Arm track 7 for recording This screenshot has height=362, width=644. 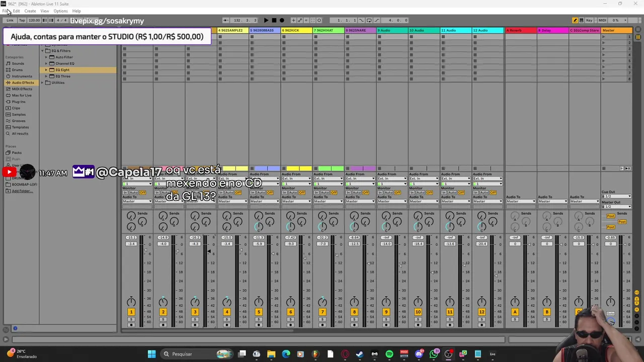pyautogui.click(x=322, y=325)
